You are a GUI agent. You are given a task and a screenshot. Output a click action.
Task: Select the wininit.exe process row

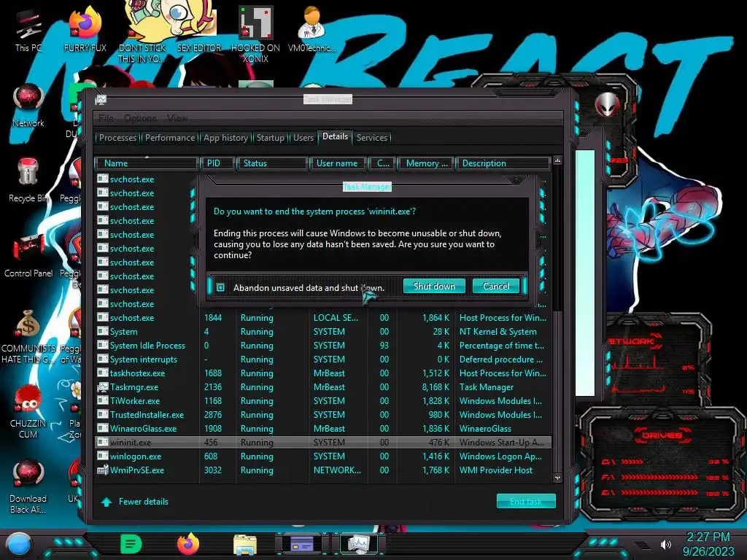pyautogui.click(x=323, y=443)
